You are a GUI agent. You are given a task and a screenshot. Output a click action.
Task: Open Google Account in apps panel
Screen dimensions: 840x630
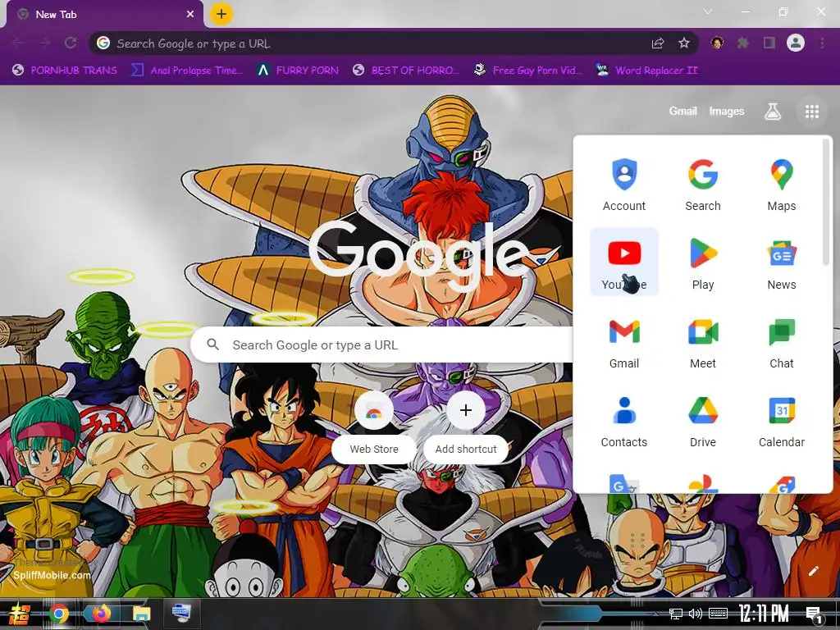pos(624,183)
